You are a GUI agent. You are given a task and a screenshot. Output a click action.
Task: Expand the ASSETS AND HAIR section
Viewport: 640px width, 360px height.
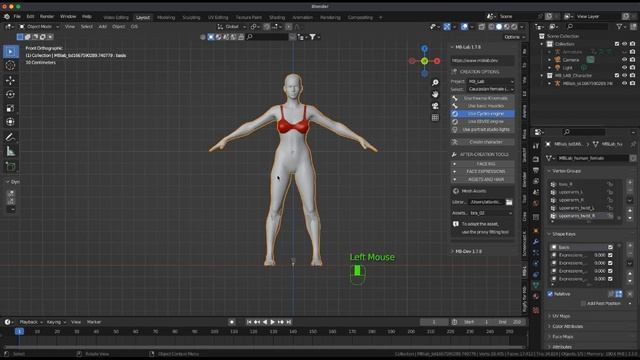(x=482, y=179)
